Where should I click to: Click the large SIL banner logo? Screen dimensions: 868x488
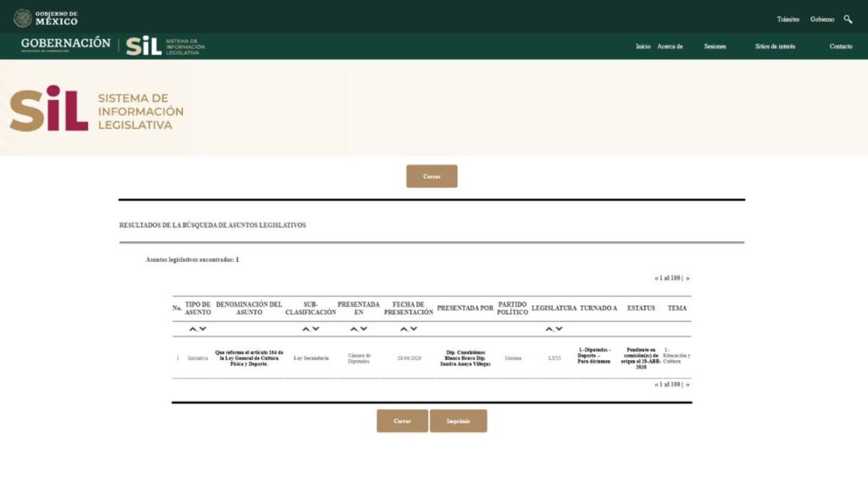coord(97,108)
